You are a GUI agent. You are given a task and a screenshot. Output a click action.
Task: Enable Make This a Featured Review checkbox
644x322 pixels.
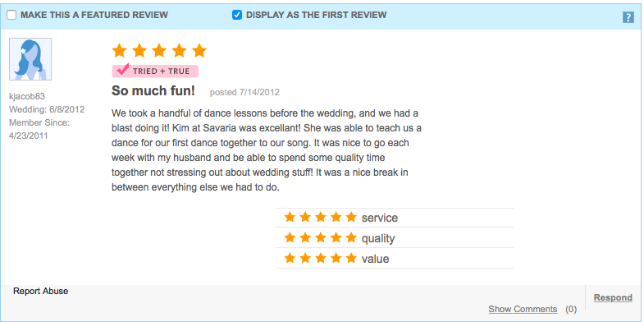pos(11,16)
